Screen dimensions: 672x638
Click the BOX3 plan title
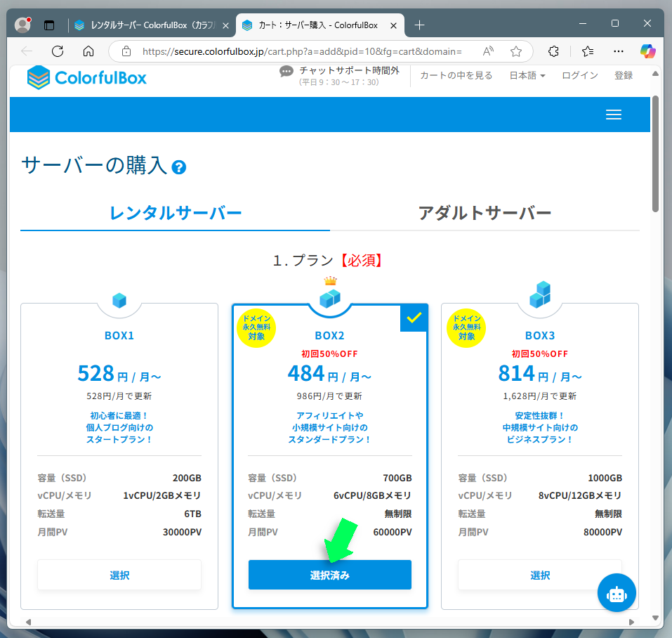click(x=540, y=335)
